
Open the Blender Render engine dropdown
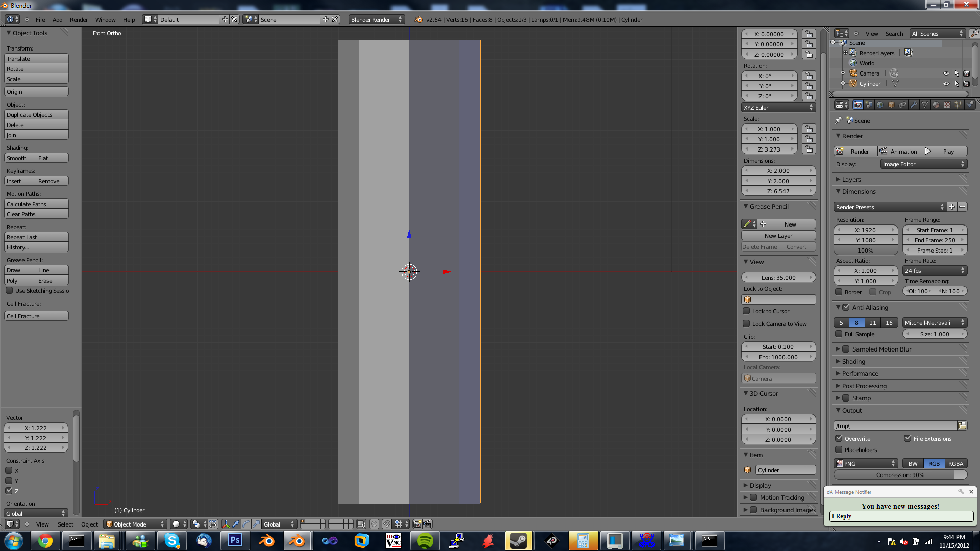tap(377, 19)
